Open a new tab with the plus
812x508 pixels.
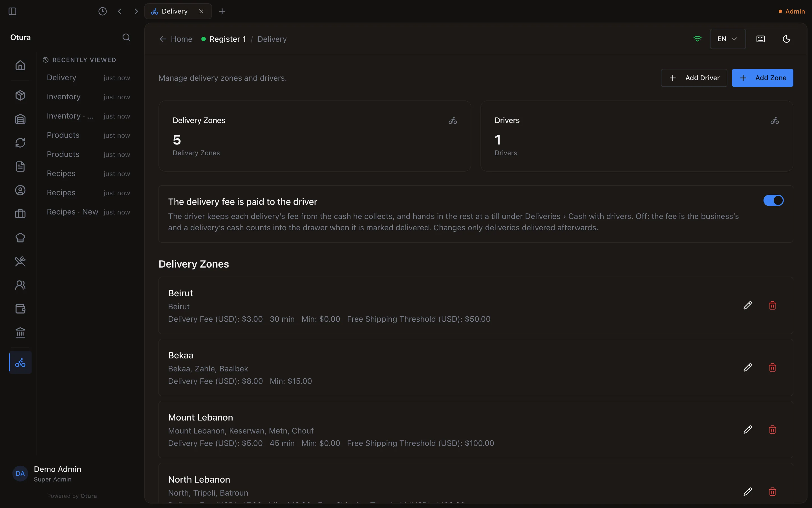click(222, 11)
